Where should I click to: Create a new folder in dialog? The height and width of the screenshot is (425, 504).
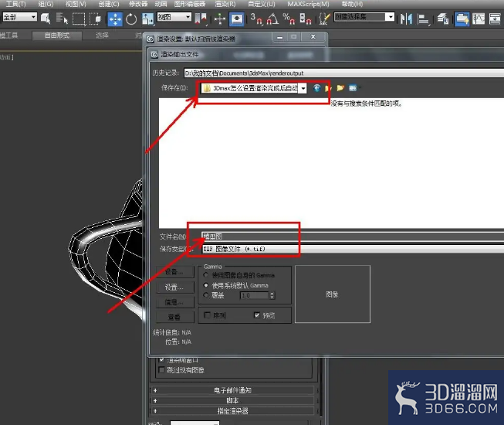pos(340,88)
